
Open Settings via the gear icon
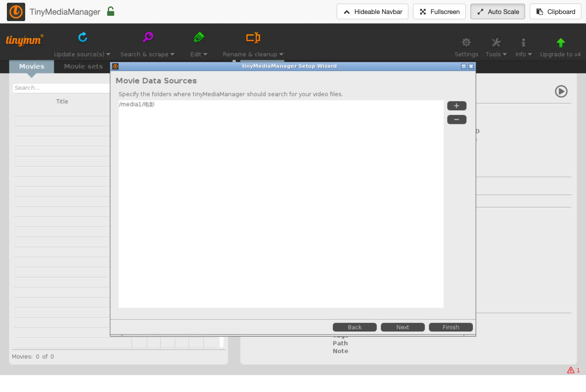click(x=466, y=42)
